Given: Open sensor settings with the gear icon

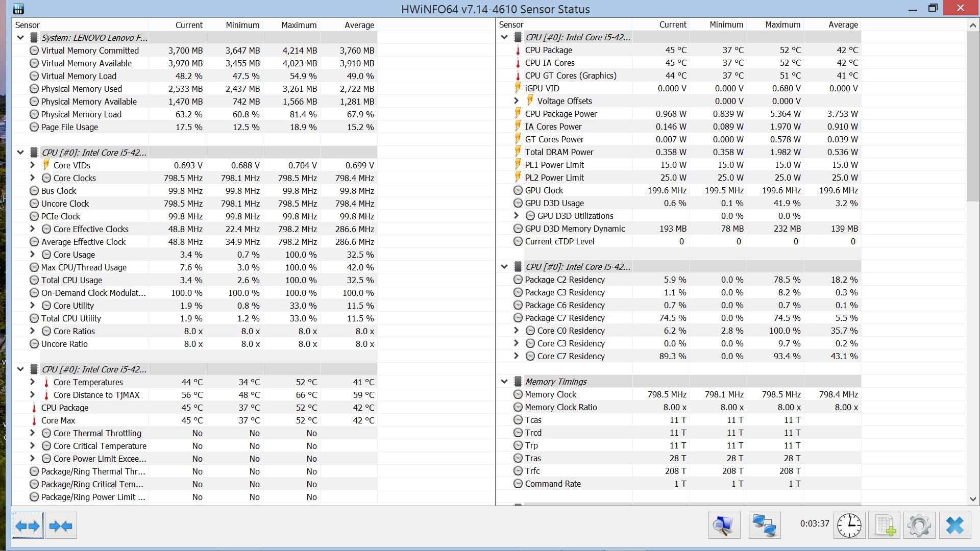Looking at the screenshot, I should (919, 525).
